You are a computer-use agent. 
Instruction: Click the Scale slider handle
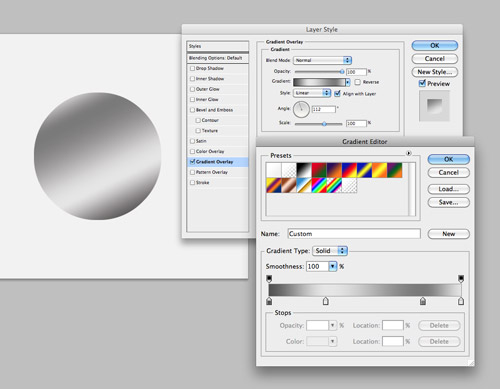[324, 124]
